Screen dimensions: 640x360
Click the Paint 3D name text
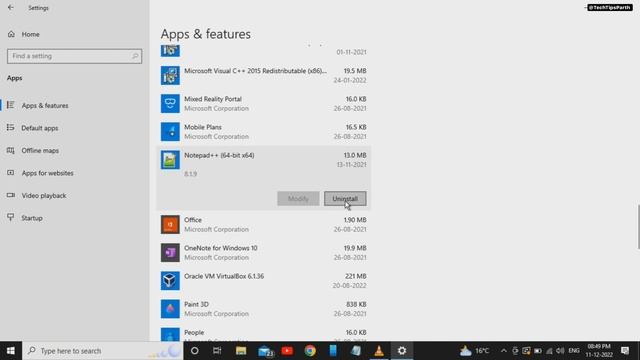(x=196, y=304)
